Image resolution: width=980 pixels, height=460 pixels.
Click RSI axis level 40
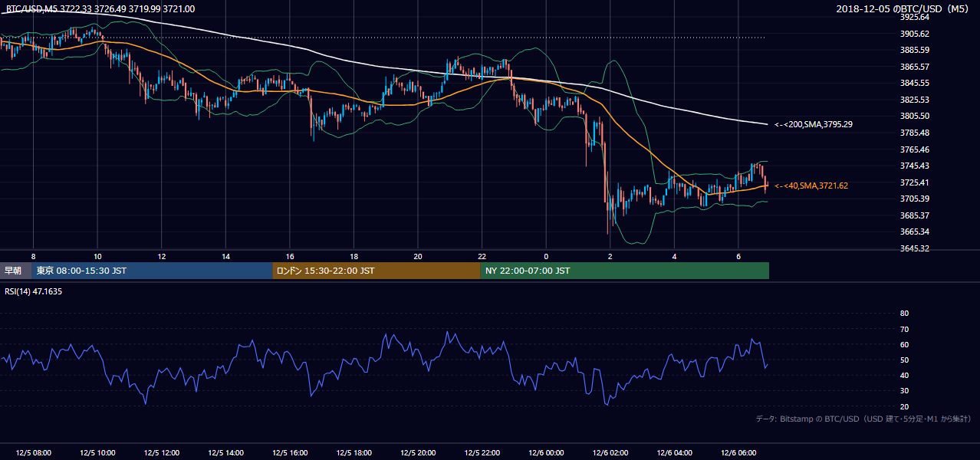pyautogui.click(x=904, y=375)
